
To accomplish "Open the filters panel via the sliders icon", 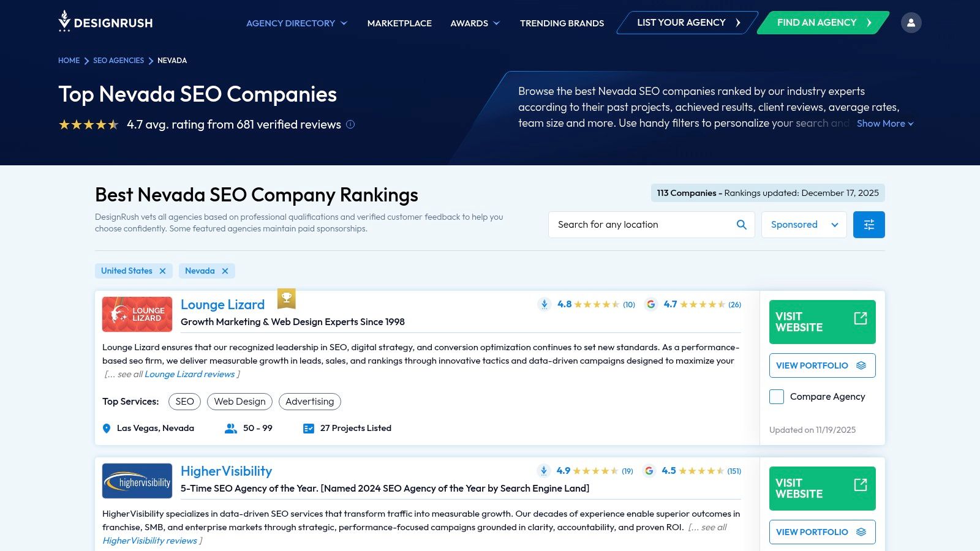I will (869, 224).
